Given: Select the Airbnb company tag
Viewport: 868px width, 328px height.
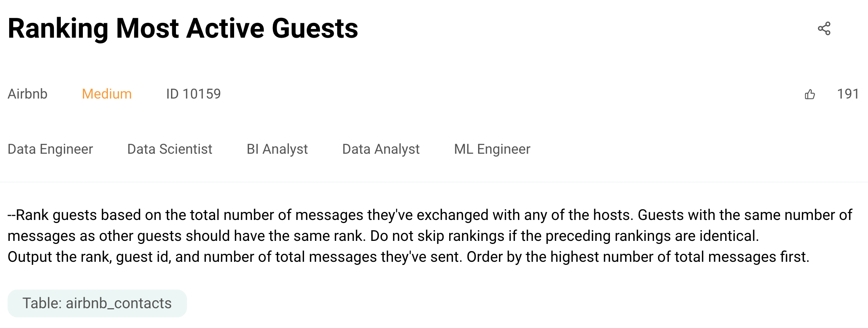Looking at the screenshot, I should coord(27,94).
